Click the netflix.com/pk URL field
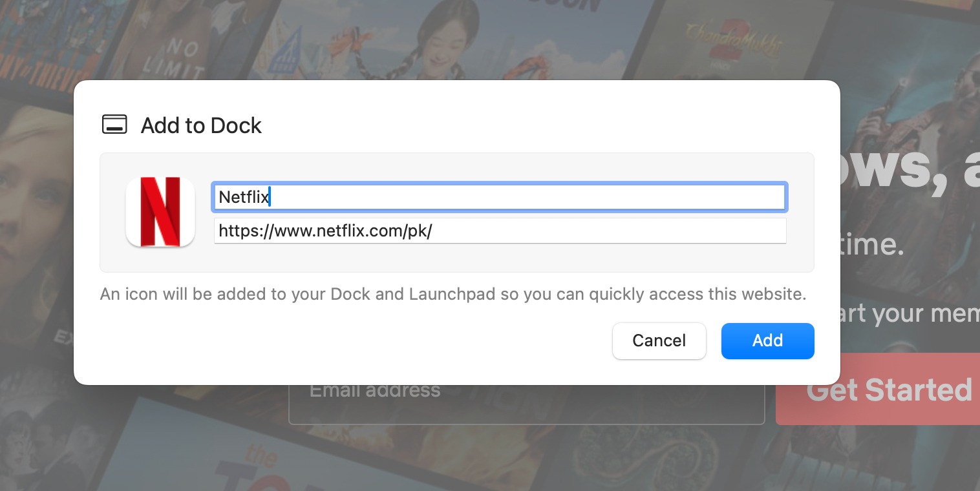This screenshot has height=491, width=980. 499,231
